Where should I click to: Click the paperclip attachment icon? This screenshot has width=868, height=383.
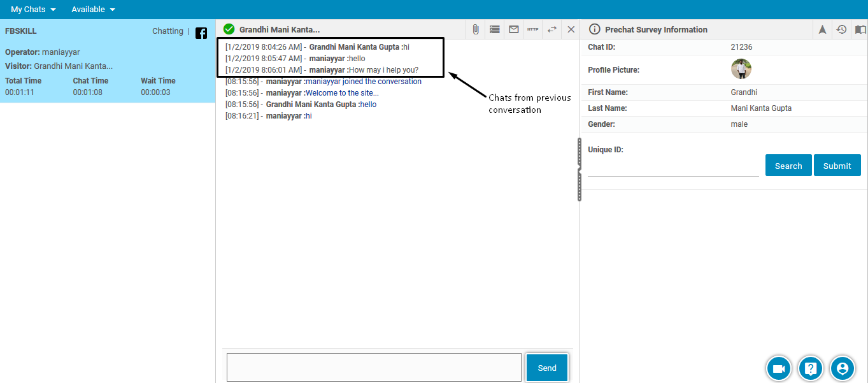[x=475, y=29]
